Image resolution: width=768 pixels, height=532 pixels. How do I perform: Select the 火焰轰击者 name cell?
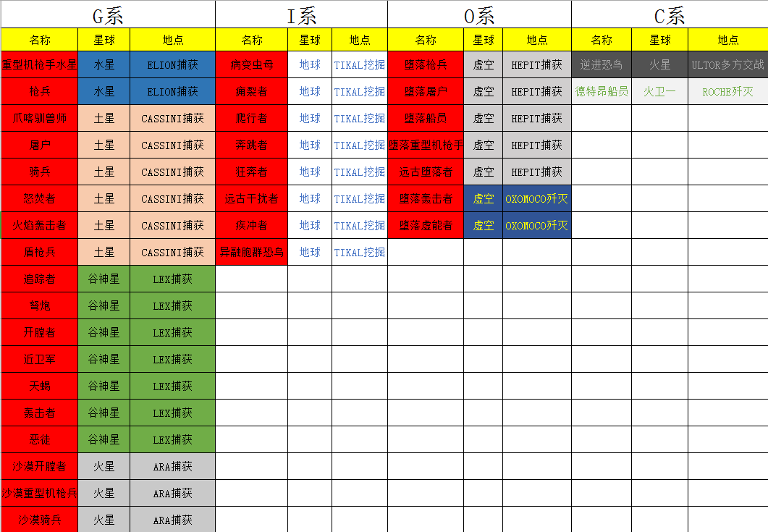coord(40,225)
